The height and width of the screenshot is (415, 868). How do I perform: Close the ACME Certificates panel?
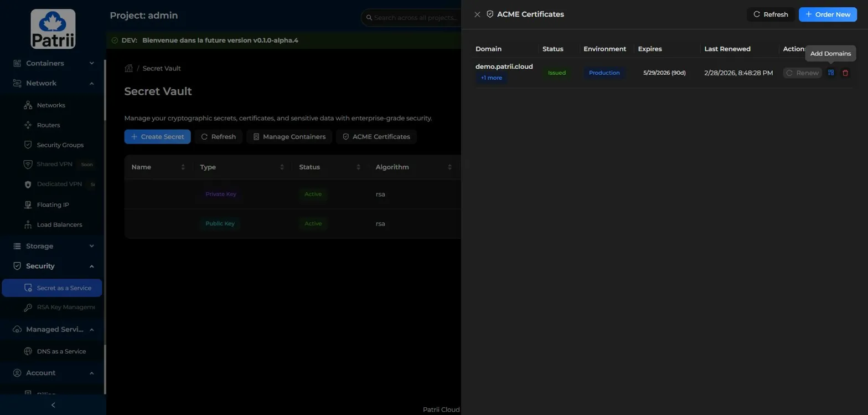click(x=477, y=14)
